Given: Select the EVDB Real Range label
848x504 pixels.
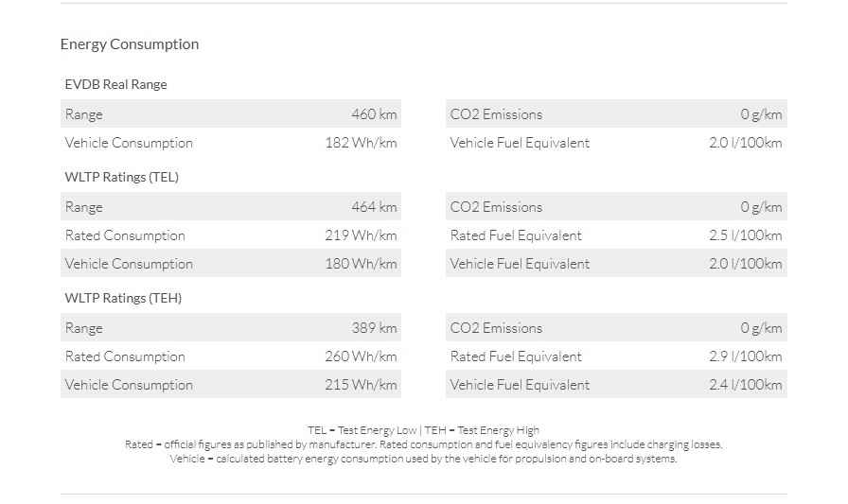Looking at the screenshot, I should tap(115, 84).
